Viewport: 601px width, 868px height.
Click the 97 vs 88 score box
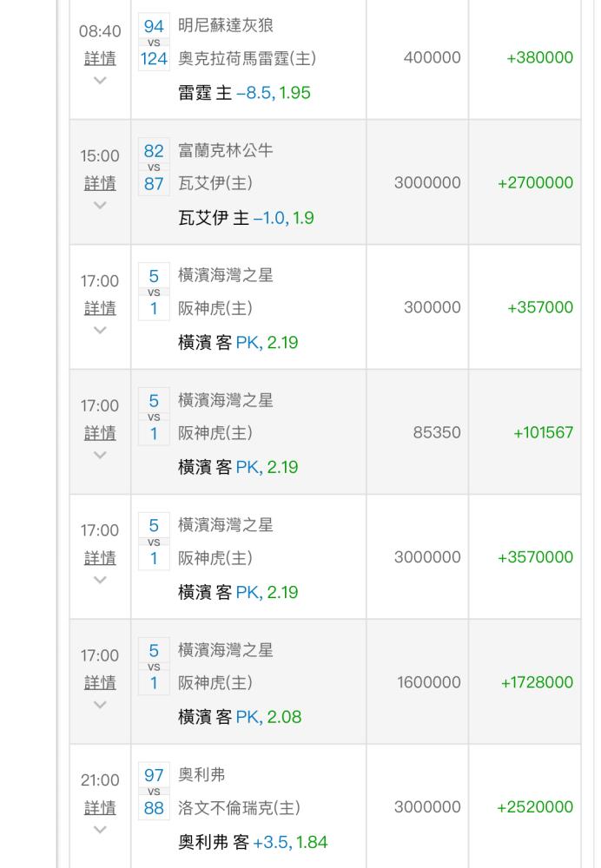[154, 792]
